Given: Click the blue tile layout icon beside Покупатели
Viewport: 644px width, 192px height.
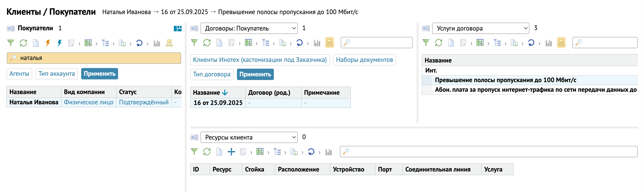Looking at the screenshot, I should [178, 29].
